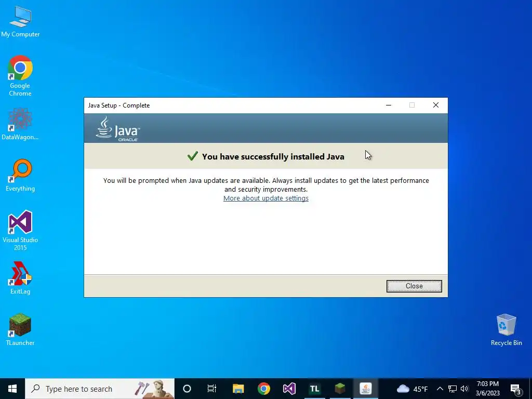Open the volume control tray icon

click(x=464, y=389)
